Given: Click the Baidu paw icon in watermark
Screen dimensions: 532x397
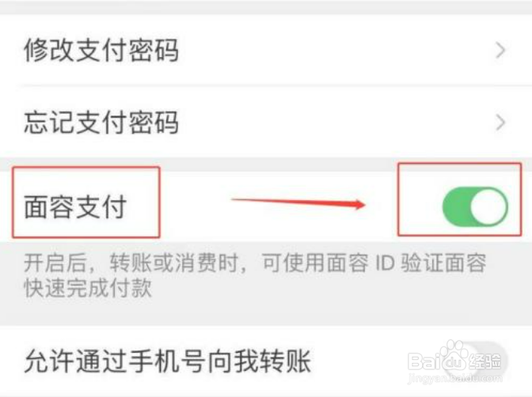Looking at the screenshot, I should [453, 355].
